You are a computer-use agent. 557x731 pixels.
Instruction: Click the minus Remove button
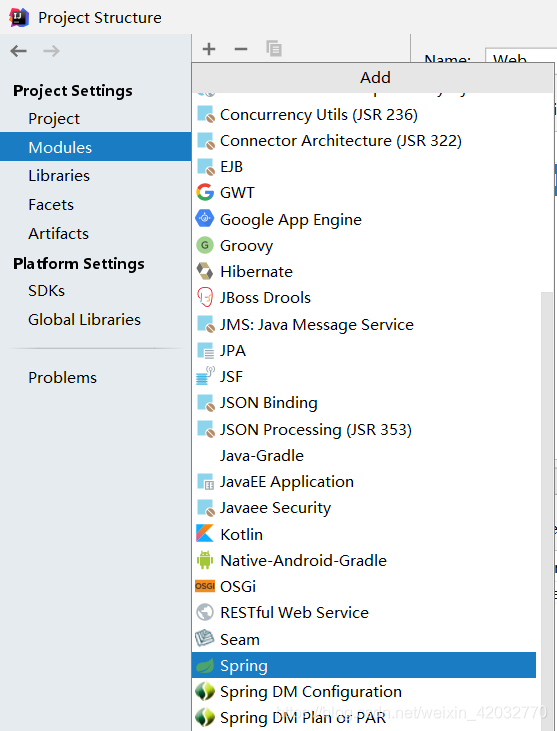coord(241,49)
